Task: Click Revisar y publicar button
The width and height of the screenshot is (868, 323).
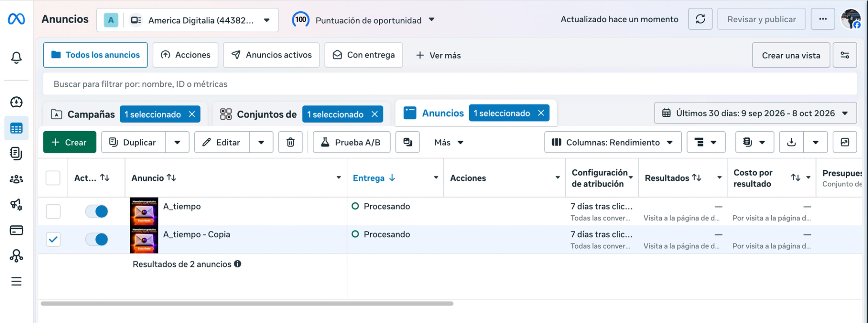Action: [761, 19]
